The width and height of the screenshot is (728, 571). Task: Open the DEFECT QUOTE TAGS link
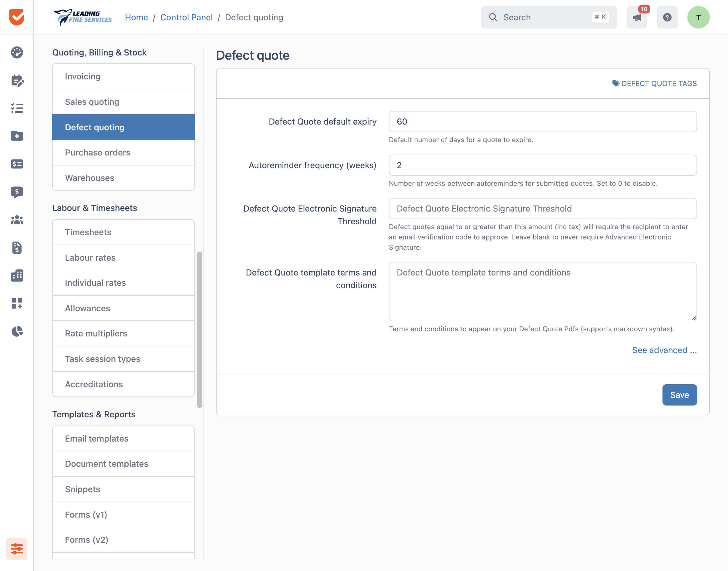tap(654, 84)
